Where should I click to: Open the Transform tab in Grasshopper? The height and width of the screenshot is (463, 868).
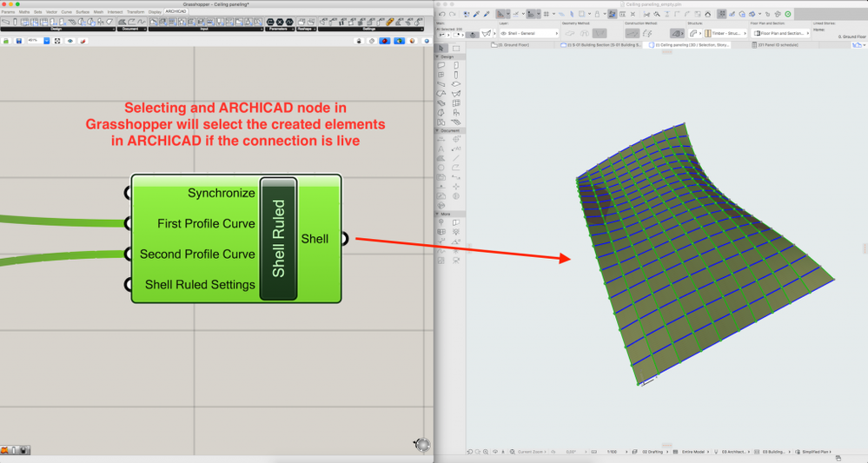point(136,11)
